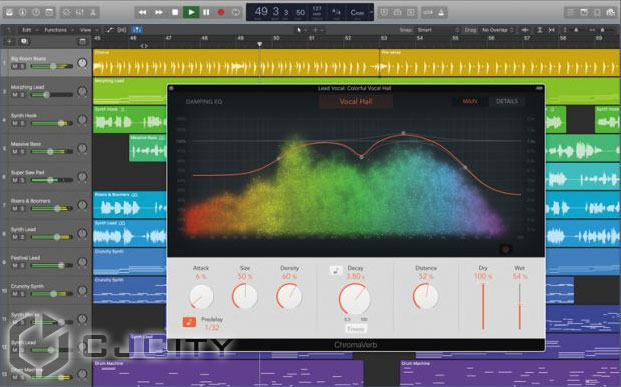Mute the Big Room Beats track
621x387 pixels.
click(x=15, y=67)
